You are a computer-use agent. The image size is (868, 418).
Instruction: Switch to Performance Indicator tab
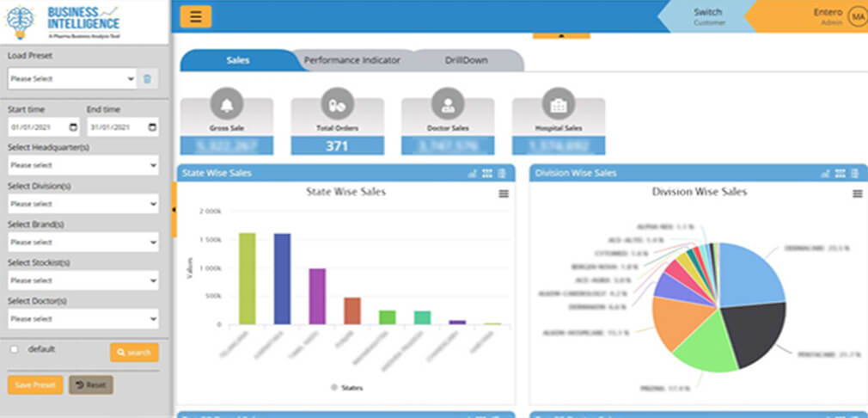[x=351, y=61]
